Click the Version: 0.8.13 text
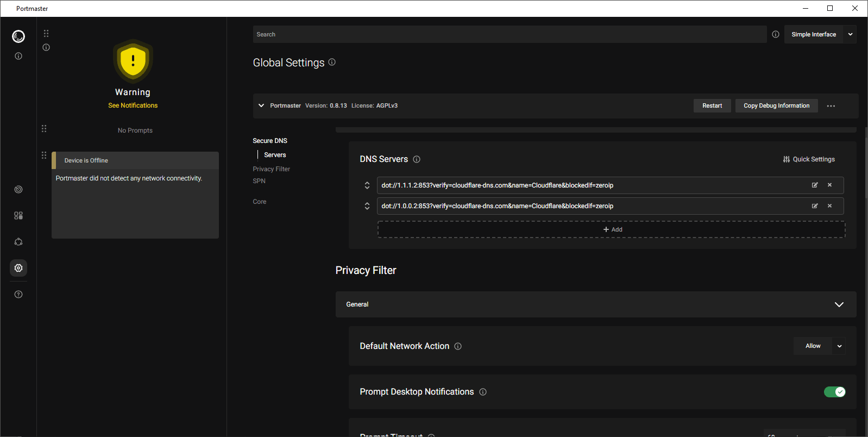 click(326, 105)
